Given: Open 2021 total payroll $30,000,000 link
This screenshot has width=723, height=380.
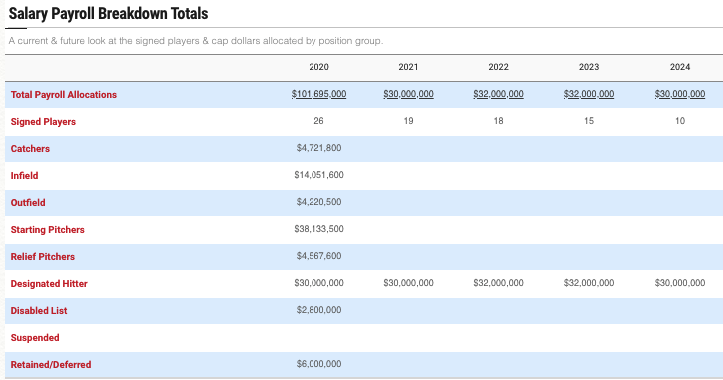Looking at the screenshot, I should (408, 94).
